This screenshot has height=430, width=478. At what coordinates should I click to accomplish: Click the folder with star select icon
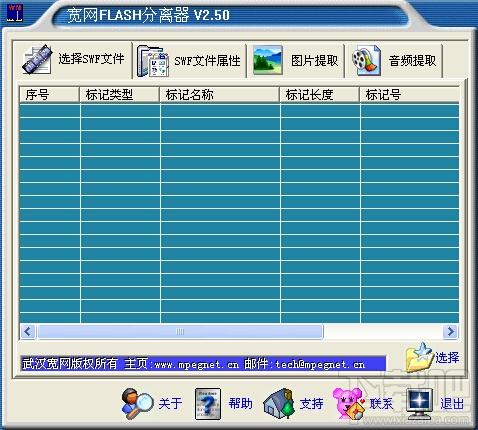(x=419, y=357)
